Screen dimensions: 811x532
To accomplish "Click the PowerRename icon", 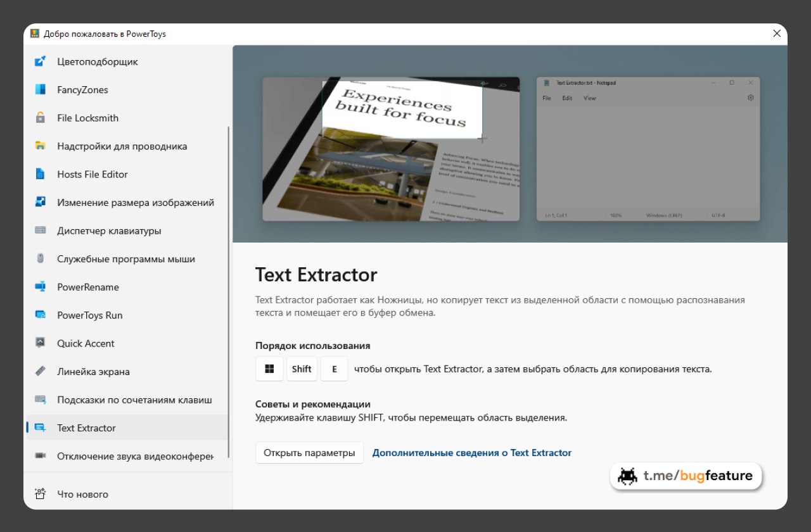I will [x=41, y=287].
